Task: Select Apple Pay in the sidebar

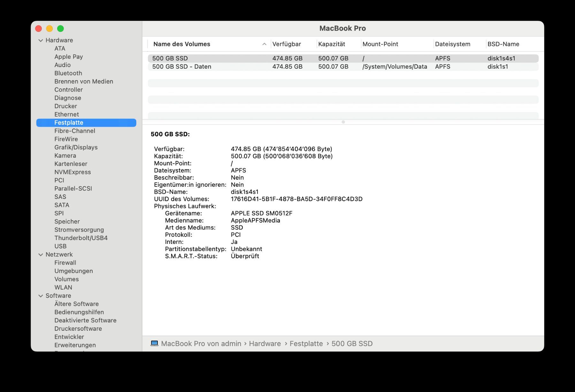Action: (x=69, y=57)
